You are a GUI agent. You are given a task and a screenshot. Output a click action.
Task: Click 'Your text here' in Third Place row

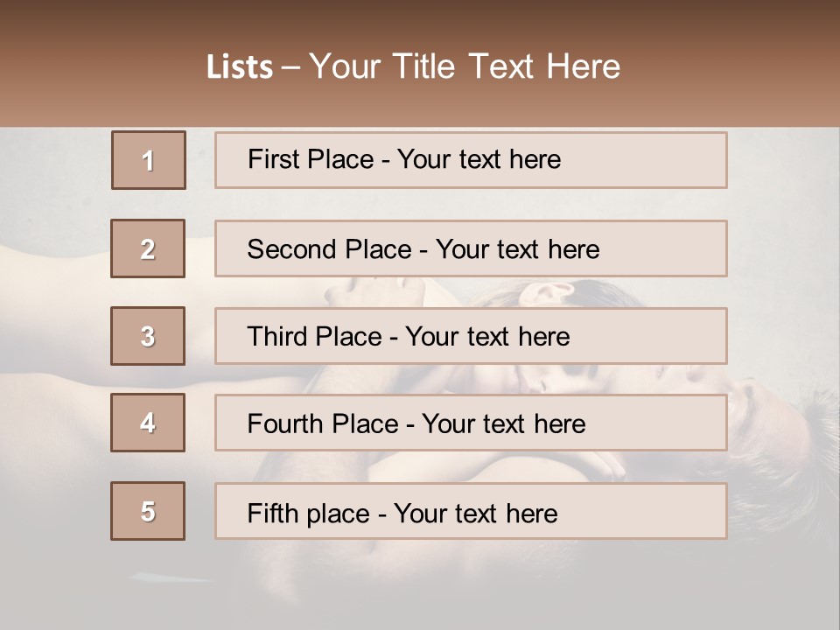[487, 337]
